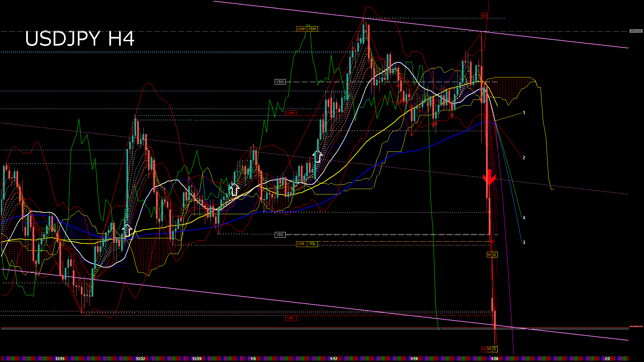This screenshot has height=362, width=644.
Task: Click the red M box on cyan dotted line
Action: (x=484, y=16)
